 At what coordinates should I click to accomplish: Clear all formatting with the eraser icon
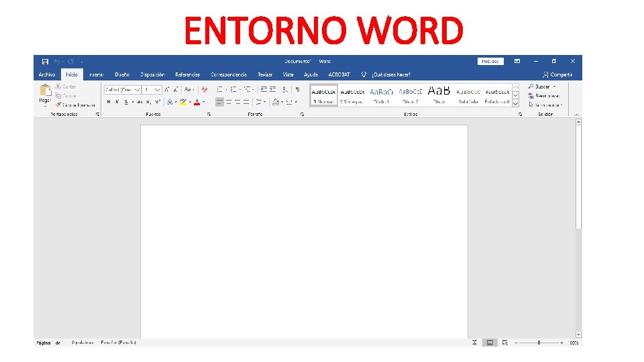[x=205, y=89]
